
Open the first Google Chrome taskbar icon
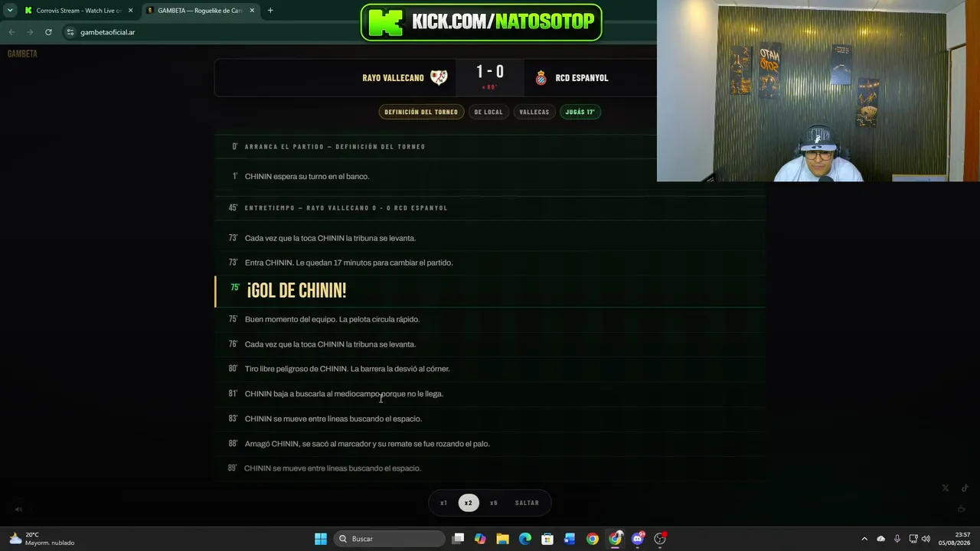(593, 539)
